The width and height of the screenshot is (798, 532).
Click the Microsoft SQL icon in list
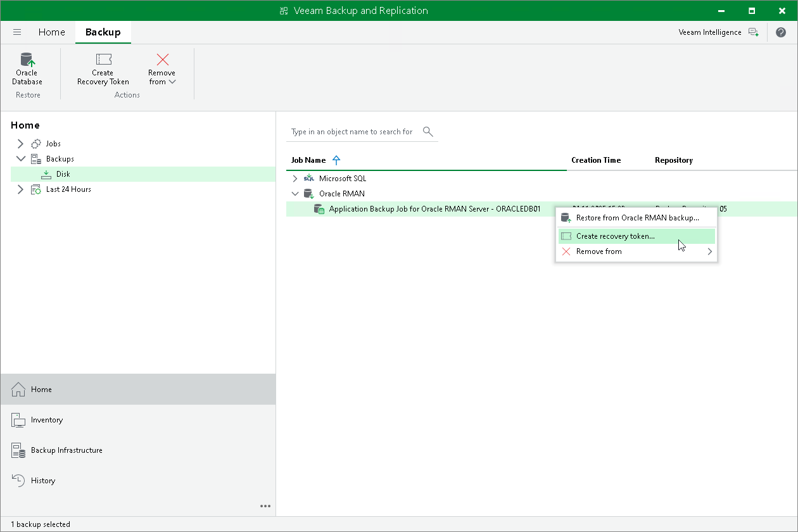point(308,179)
